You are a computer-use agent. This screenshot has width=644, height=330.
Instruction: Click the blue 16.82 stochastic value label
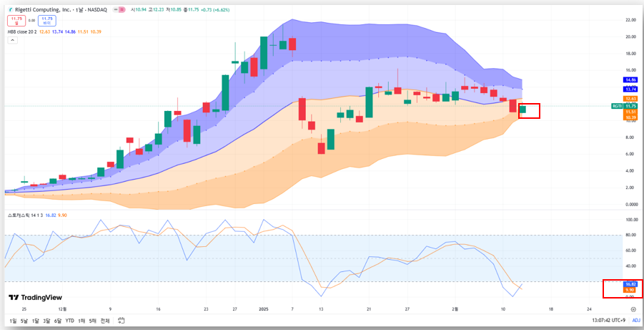tap(630, 284)
